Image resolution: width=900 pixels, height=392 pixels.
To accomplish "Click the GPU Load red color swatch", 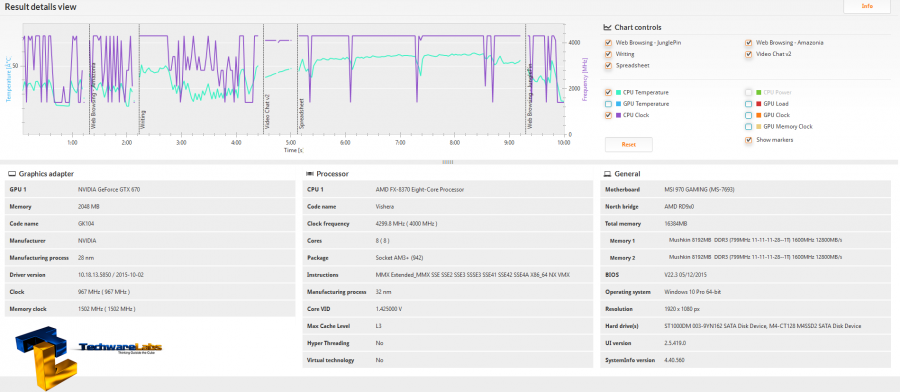I will pyautogui.click(x=759, y=104).
